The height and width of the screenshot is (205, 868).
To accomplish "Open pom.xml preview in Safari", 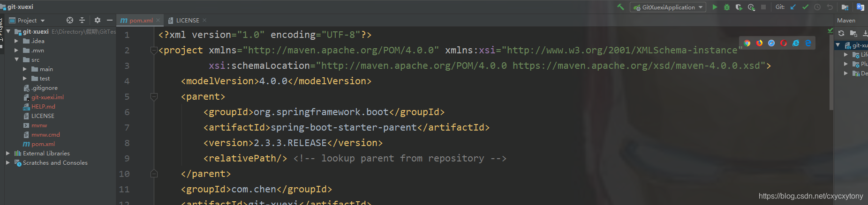I will point(771,43).
